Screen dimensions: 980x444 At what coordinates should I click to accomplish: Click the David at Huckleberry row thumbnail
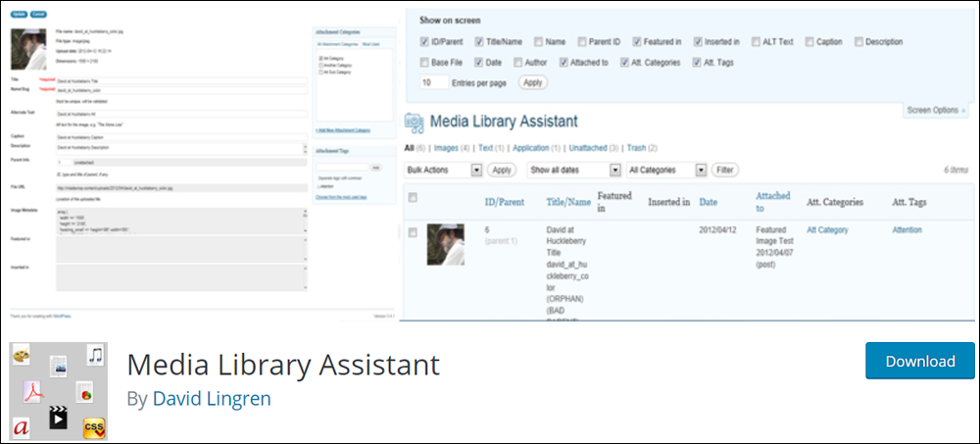tap(446, 244)
